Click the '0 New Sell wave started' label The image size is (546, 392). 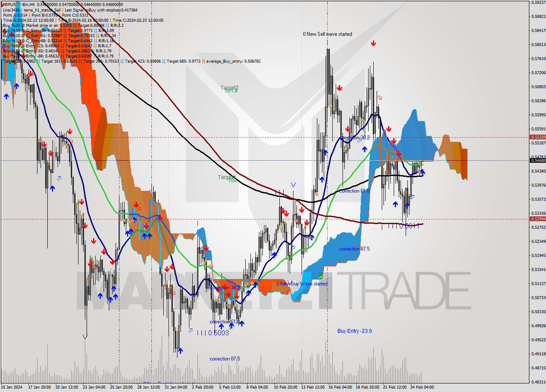coord(328,34)
